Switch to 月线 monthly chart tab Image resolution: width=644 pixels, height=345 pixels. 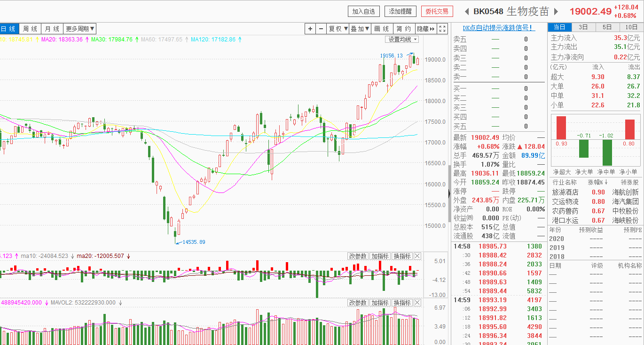(x=52, y=29)
